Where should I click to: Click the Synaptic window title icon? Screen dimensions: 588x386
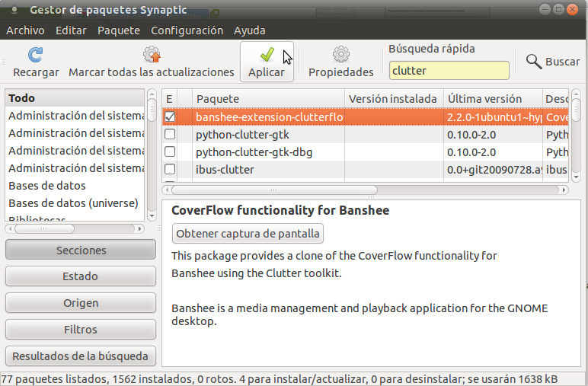pos(14,10)
